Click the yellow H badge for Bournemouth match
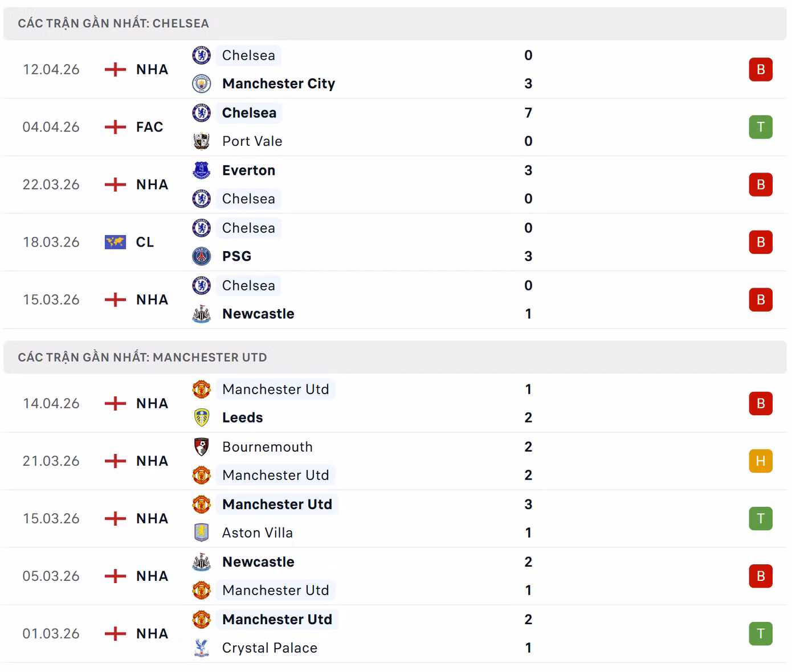This screenshot has width=792, height=672. 760,461
